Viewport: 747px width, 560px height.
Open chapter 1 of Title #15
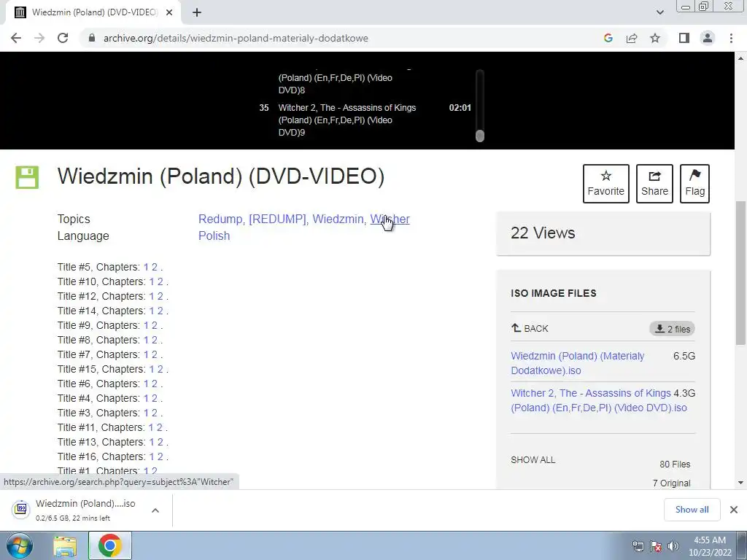coord(152,369)
